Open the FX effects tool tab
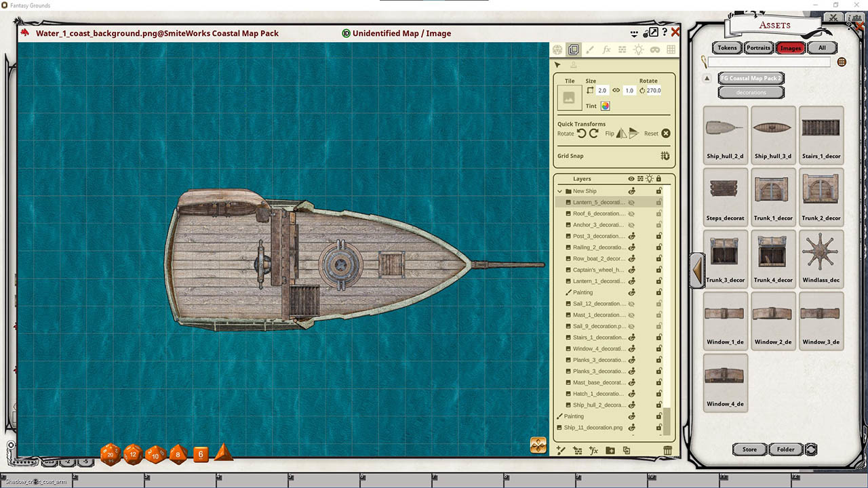Screen dimensions: 868x488 [x=606, y=49]
